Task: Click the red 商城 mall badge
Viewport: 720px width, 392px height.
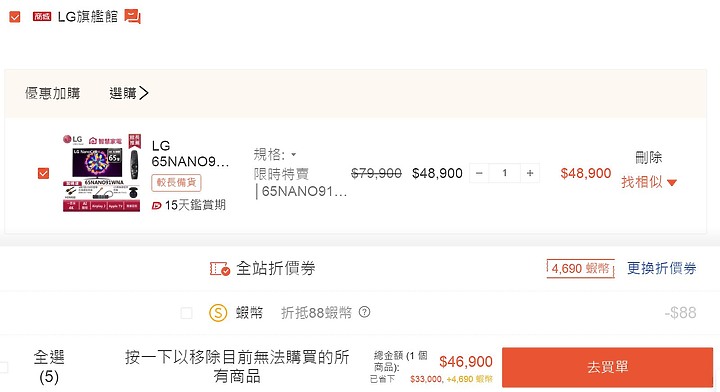Action: (42, 17)
